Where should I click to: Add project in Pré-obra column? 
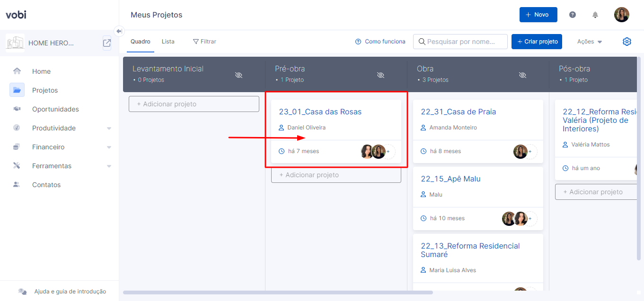(x=336, y=175)
